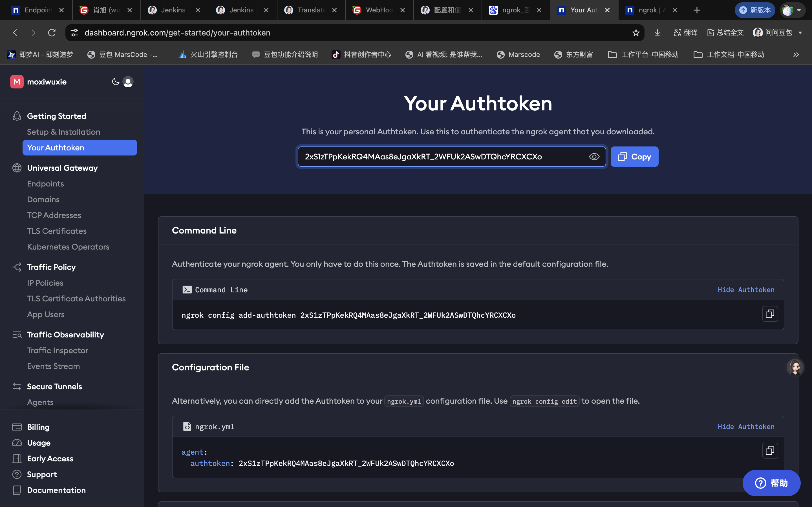Screen dimensions: 812x507
Task: Open browser downloads icon
Action: [657, 32]
